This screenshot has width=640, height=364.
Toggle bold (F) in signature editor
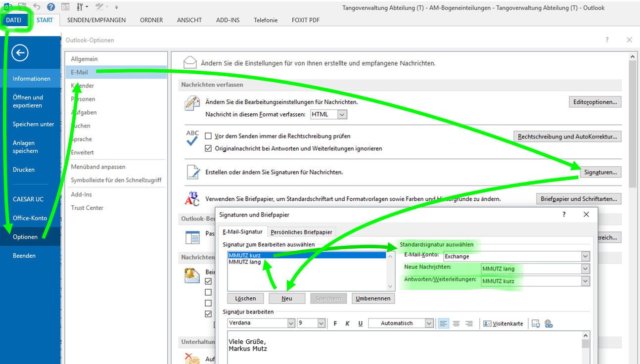point(335,323)
